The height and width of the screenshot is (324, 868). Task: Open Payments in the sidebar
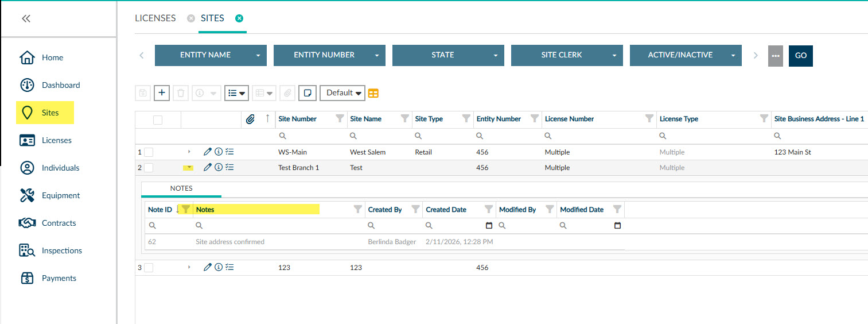(48, 278)
